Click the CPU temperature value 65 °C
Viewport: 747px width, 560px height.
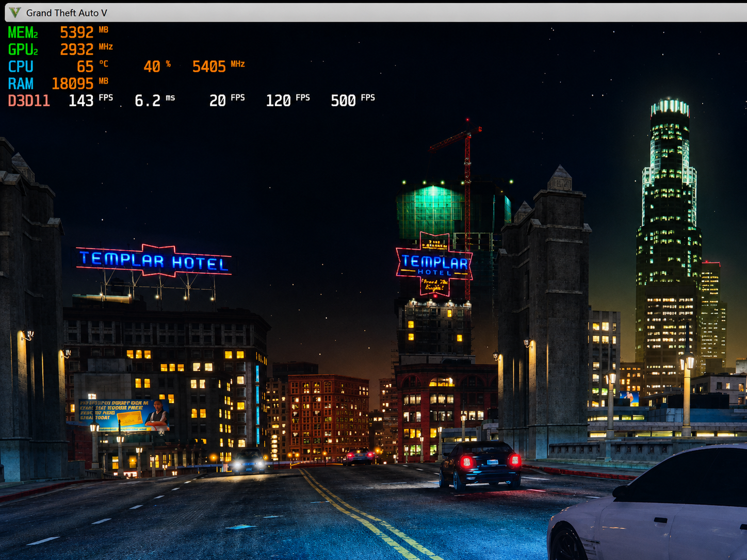point(92,67)
